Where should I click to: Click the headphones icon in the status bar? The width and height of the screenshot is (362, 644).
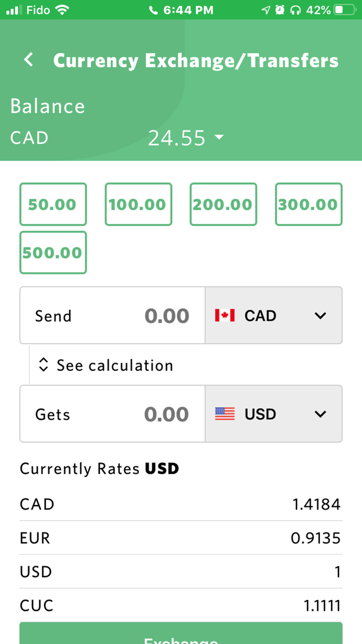(295, 9)
